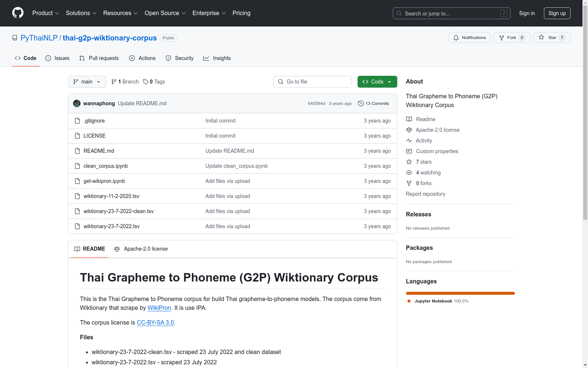588x368 pixels.
Task: Click the Releases heading link
Action: 419,214
